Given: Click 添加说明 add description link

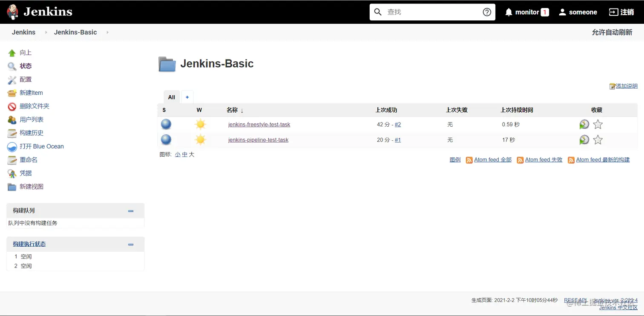Looking at the screenshot, I should click(x=627, y=86).
